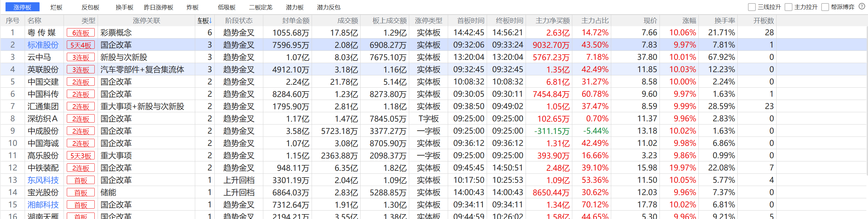Image resolution: width=868 pixels, height=219 pixels.
Task: Open the 标准股份 stock link
Action: pyautogui.click(x=43, y=45)
